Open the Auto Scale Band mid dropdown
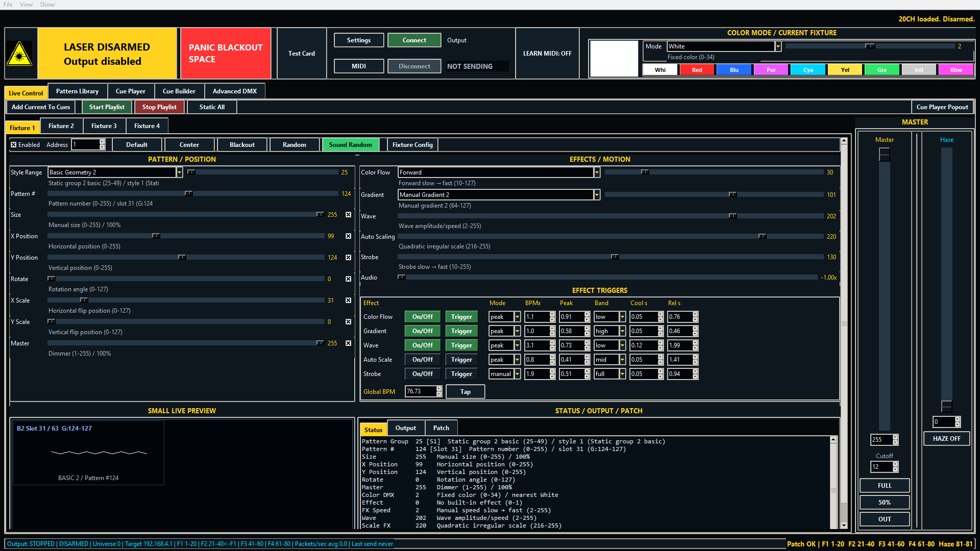 622,360
